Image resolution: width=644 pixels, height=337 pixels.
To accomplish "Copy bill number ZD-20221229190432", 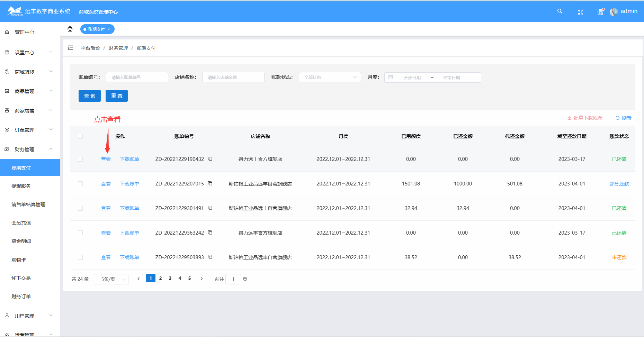I will pos(210,159).
